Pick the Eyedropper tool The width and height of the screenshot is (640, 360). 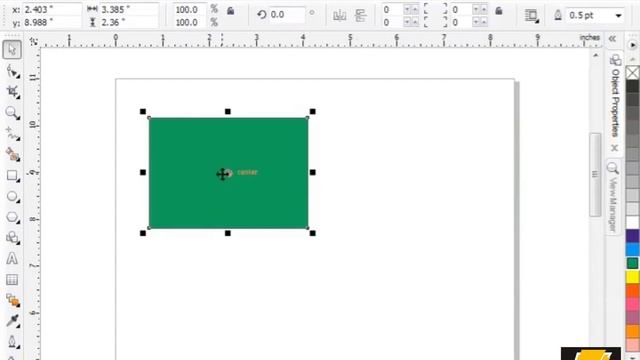pyautogui.click(x=12, y=321)
